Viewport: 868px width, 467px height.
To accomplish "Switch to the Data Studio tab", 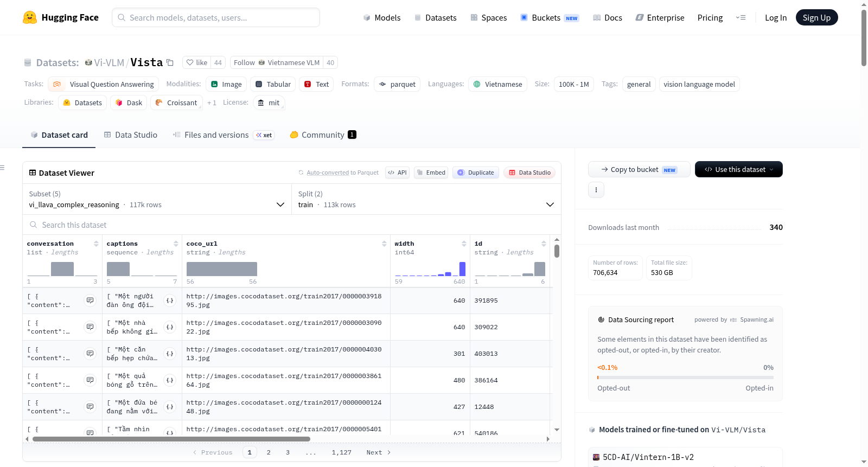I will (131, 135).
